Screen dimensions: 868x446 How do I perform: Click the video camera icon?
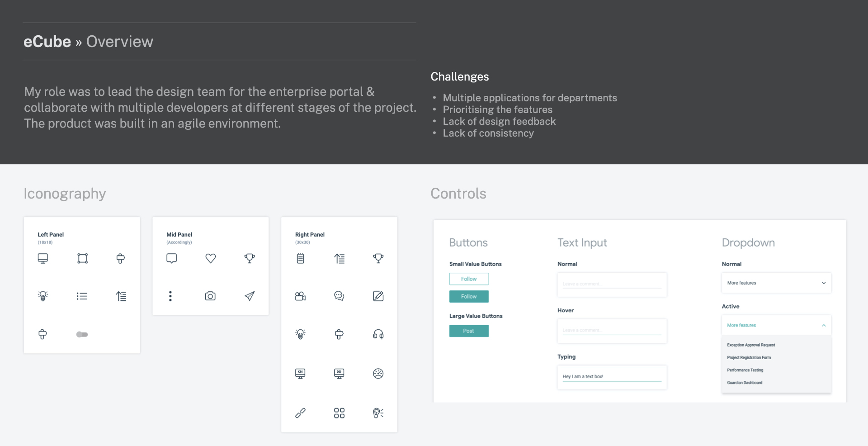tap(300, 296)
